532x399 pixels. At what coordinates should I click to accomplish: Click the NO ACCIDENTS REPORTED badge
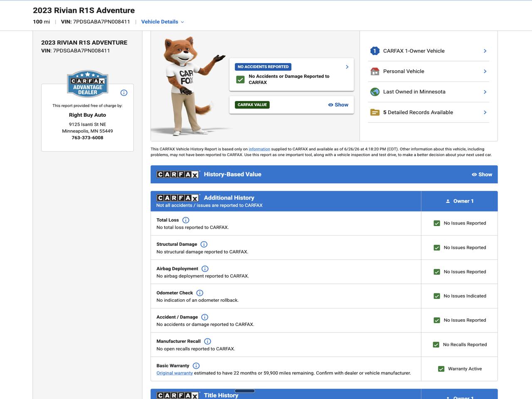point(263,67)
